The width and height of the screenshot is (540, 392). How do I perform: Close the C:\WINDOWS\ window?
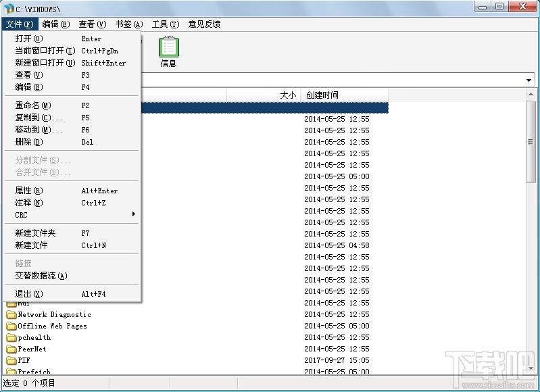click(523, 7)
